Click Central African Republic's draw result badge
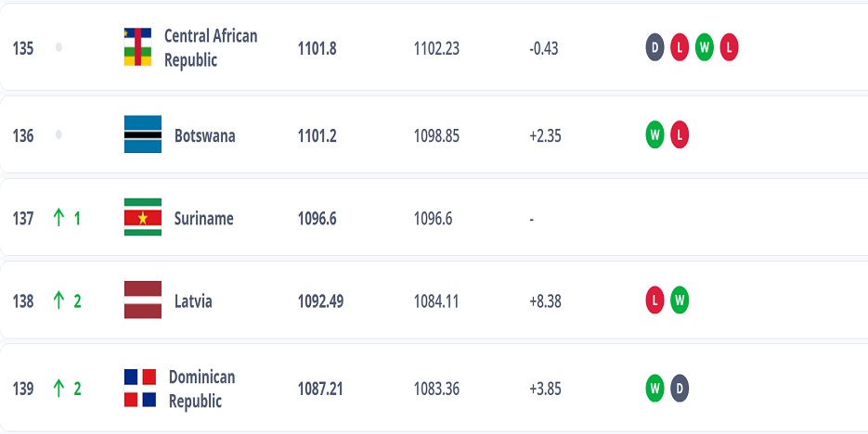This screenshot has width=868, height=434. point(655,47)
